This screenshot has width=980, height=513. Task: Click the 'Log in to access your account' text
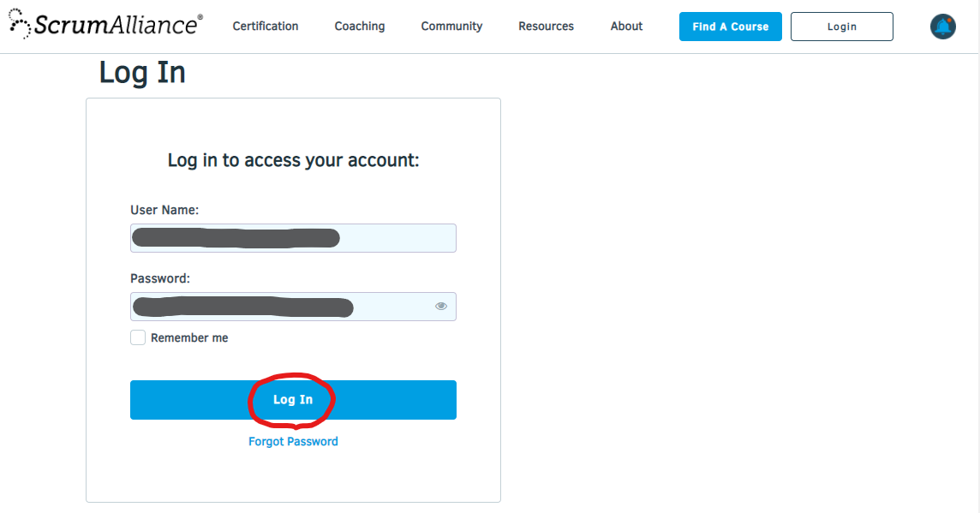[293, 161]
